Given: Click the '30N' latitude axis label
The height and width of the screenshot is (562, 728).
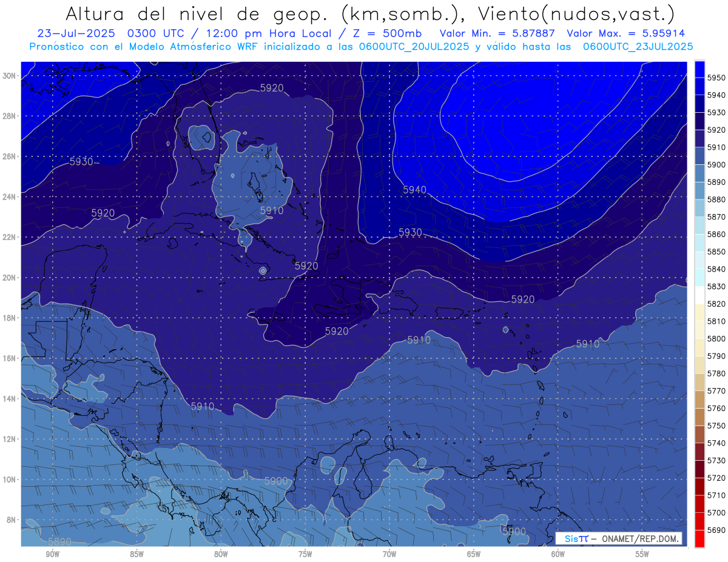Looking at the screenshot, I should click(x=10, y=76).
